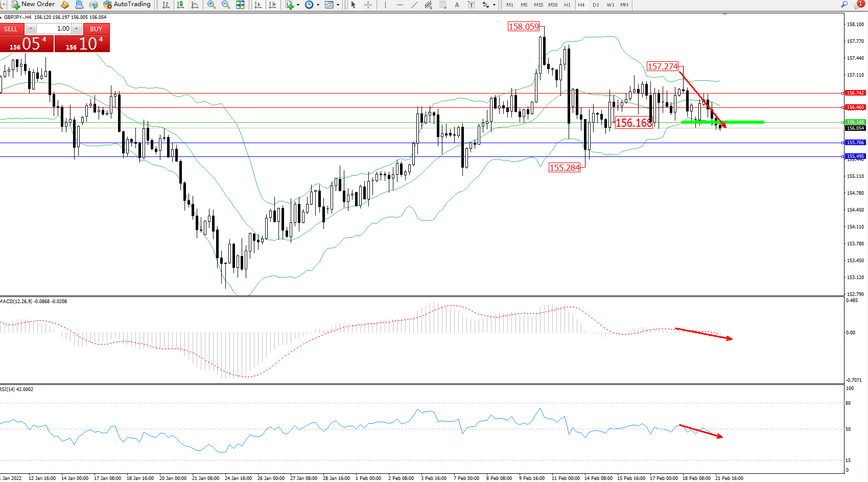Select the crosshair tool
Viewport: 868px width, 482px height.
[368, 5]
